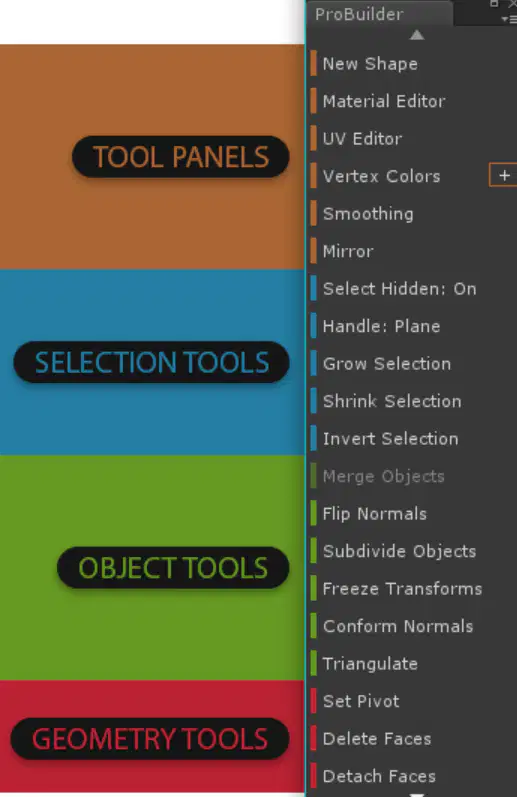Open the Material Editor panel
The height and width of the screenshot is (797, 517).
[x=384, y=101]
